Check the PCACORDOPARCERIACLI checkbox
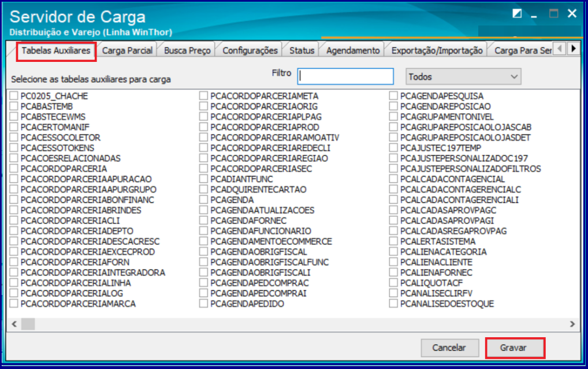This screenshot has width=588, height=369. click(14, 220)
